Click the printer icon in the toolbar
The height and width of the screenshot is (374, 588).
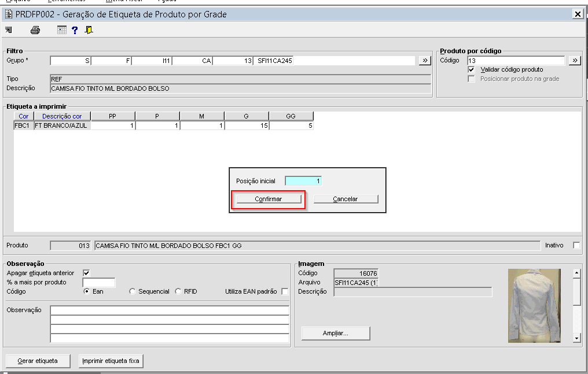pos(35,30)
